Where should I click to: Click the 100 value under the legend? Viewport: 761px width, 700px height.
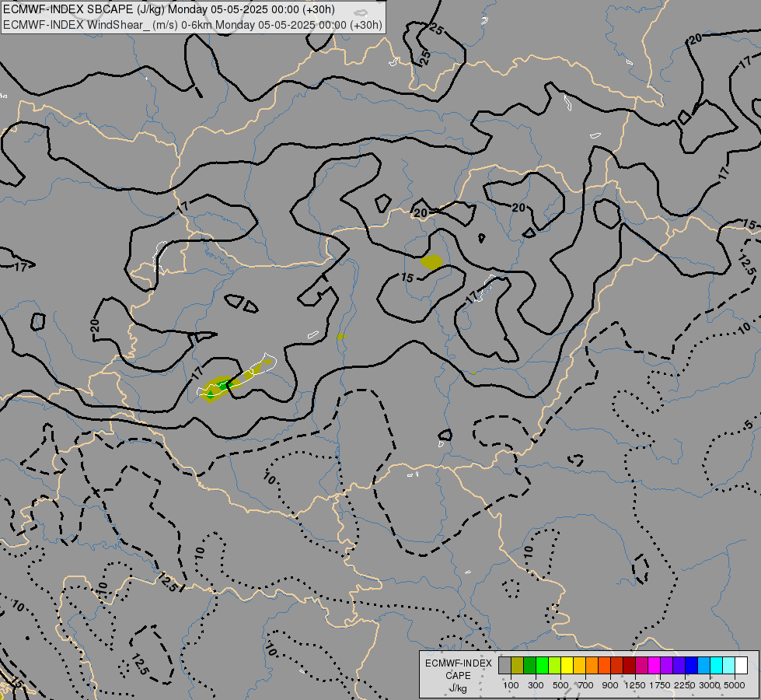(511, 685)
